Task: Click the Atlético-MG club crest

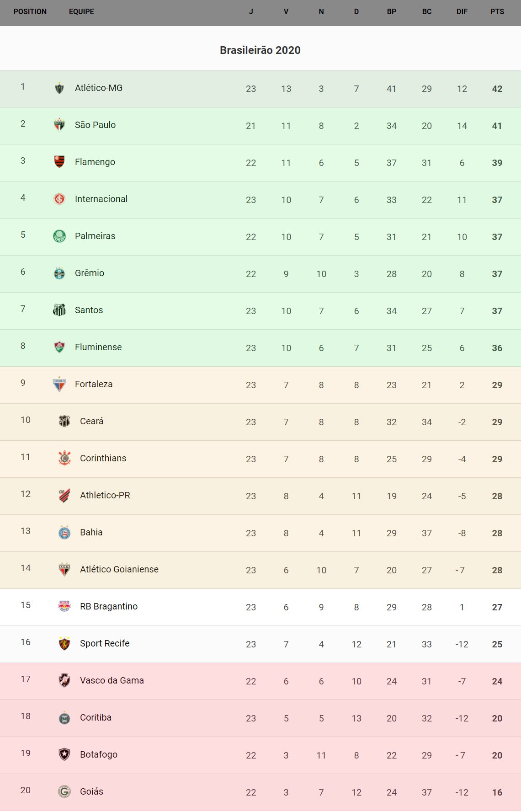Action: tap(59, 88)
